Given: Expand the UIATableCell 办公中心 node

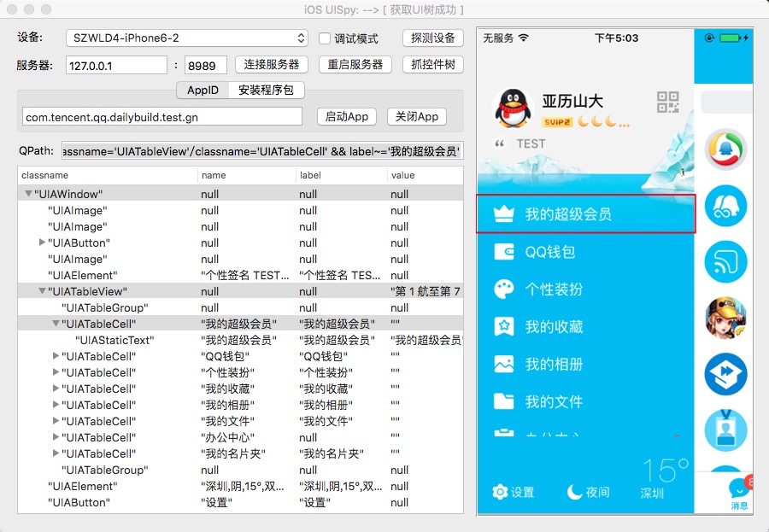Looking at the screenshot, I should (56, 437).
